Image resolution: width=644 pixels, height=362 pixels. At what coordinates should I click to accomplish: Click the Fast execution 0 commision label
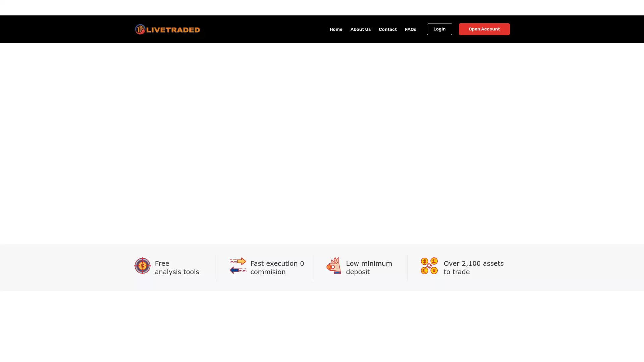click(x=277, y=267)
